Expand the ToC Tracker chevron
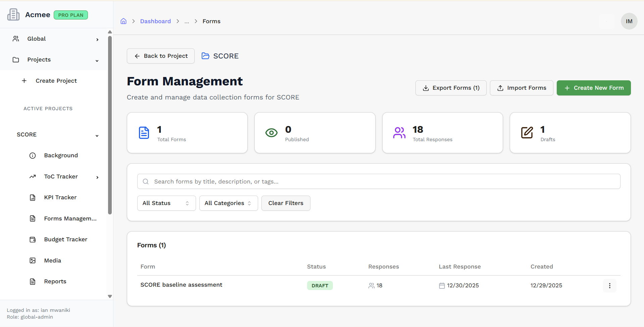Image resolution: width=644 pixels, height=327 pixels. click(x=97, y=177)
